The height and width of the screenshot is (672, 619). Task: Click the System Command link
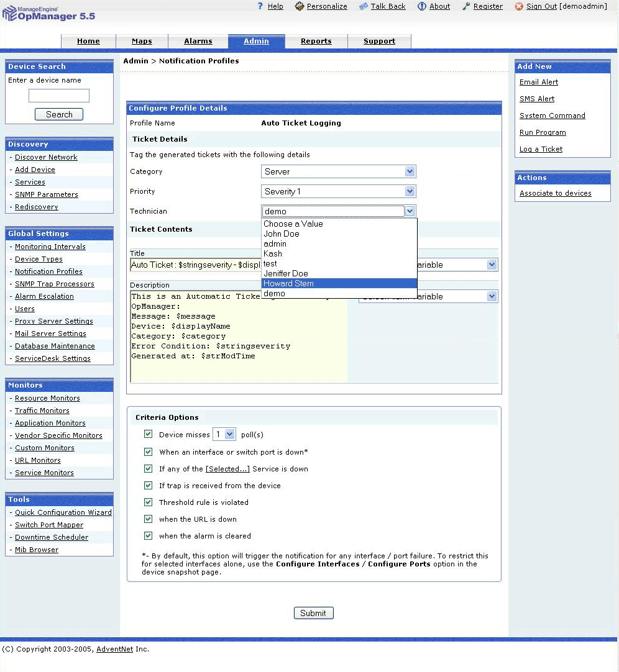tap(552, 116)
